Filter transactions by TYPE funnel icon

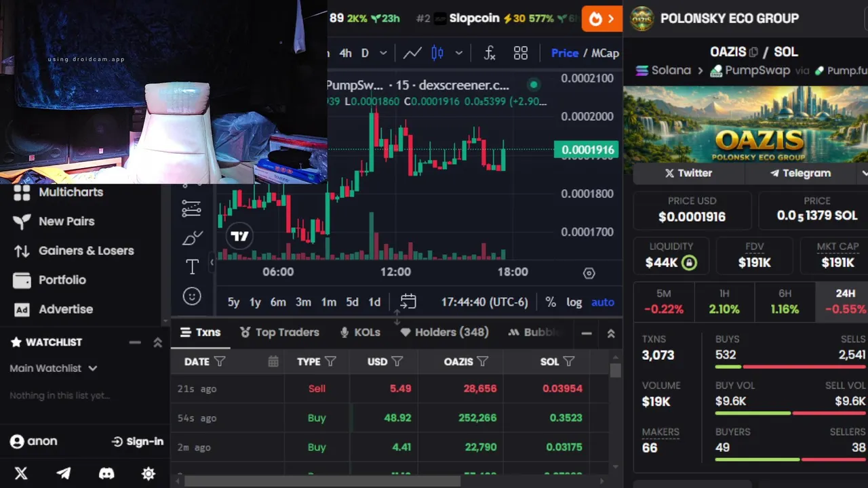click(x=330, y=361)
